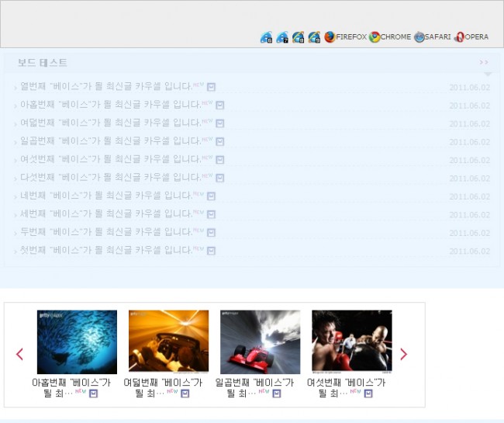Click the Internet Explorer 6 icon
The image size is (504, 423).
pyautogui.click(x=267, y=36)
